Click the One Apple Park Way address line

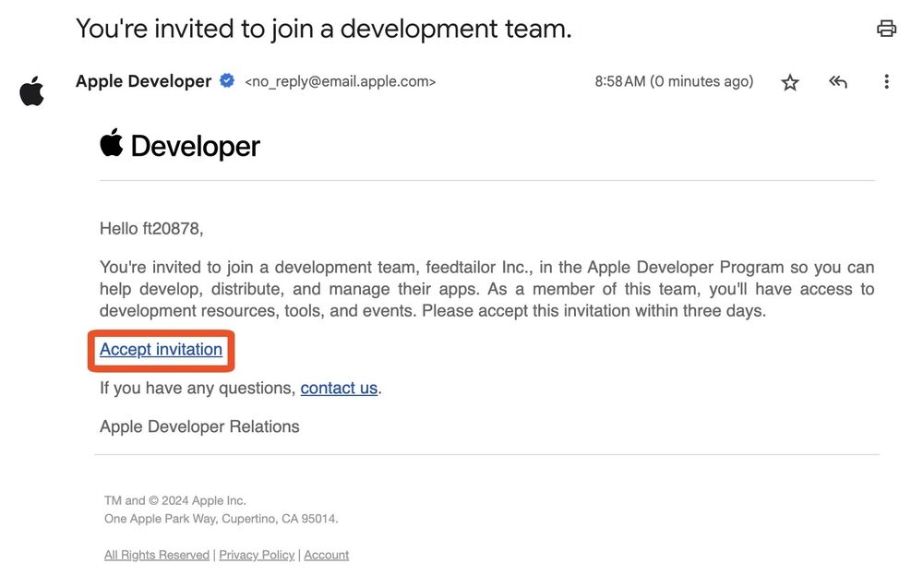[x=222, y=519]
